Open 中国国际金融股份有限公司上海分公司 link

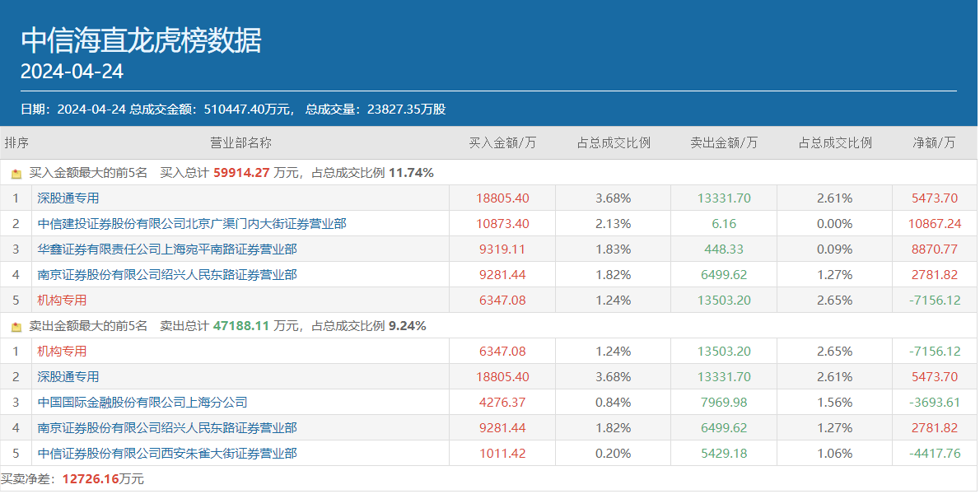(x=142, y=403)
